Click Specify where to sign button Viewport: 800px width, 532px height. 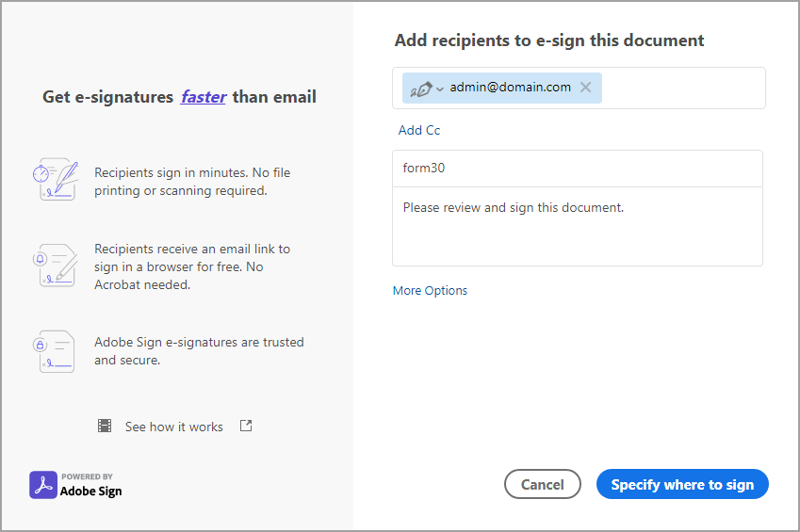(682, 485)
